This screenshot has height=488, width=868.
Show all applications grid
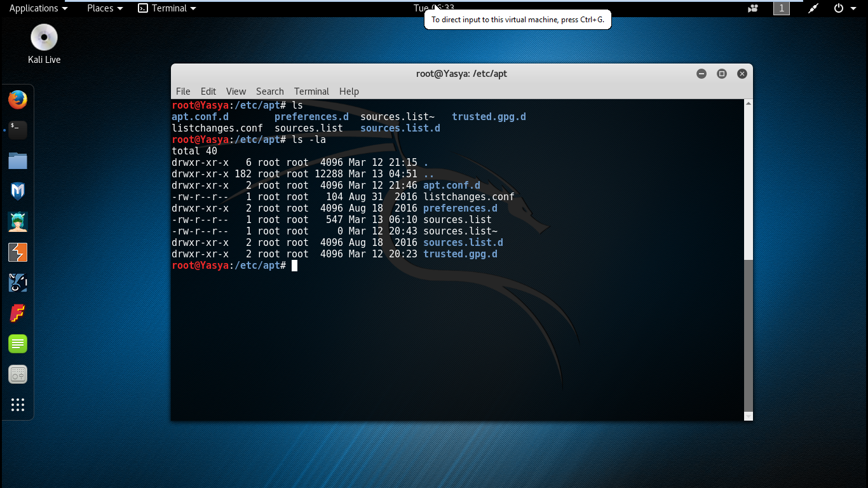click(18, 405)
